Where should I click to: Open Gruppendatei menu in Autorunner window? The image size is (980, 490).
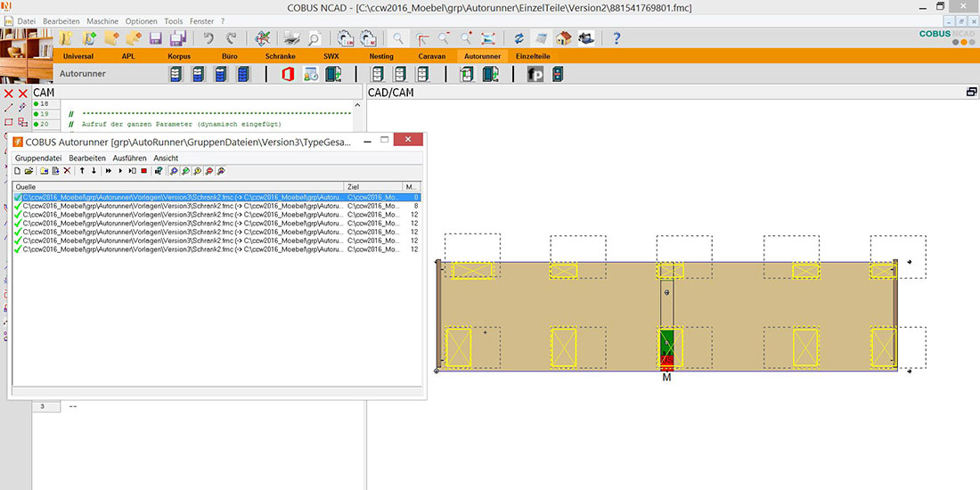(38, 158)
